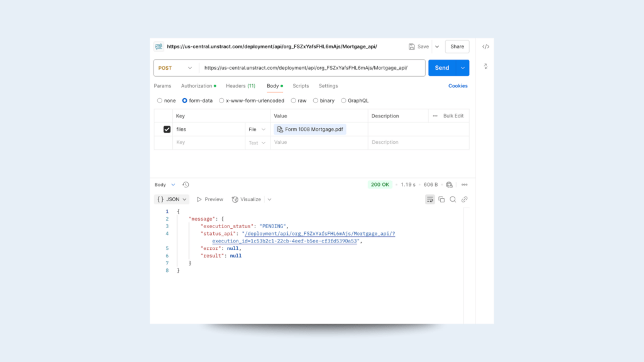Screen dimensions: 644x362
Task: Click the Cookies link
Action: 458,86
